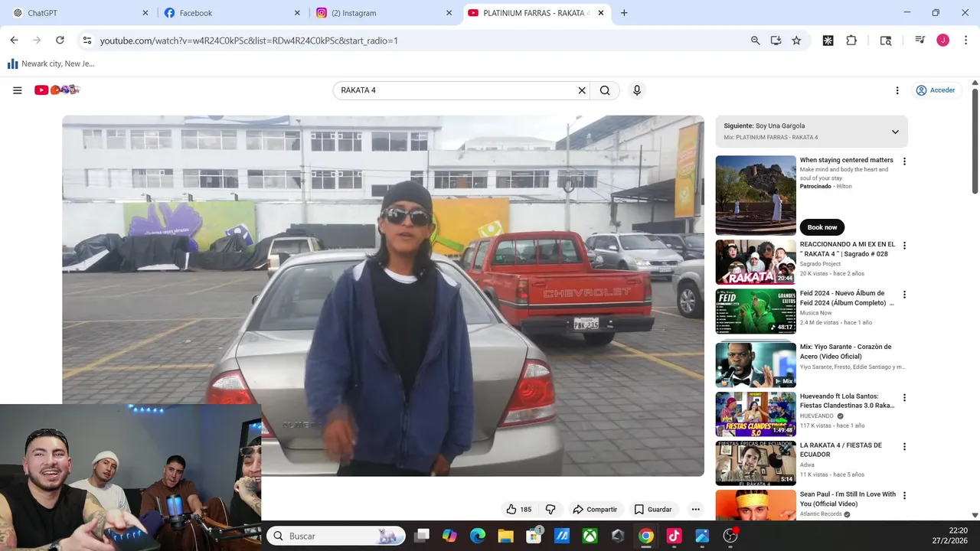Reload the current page

(60, 41)
